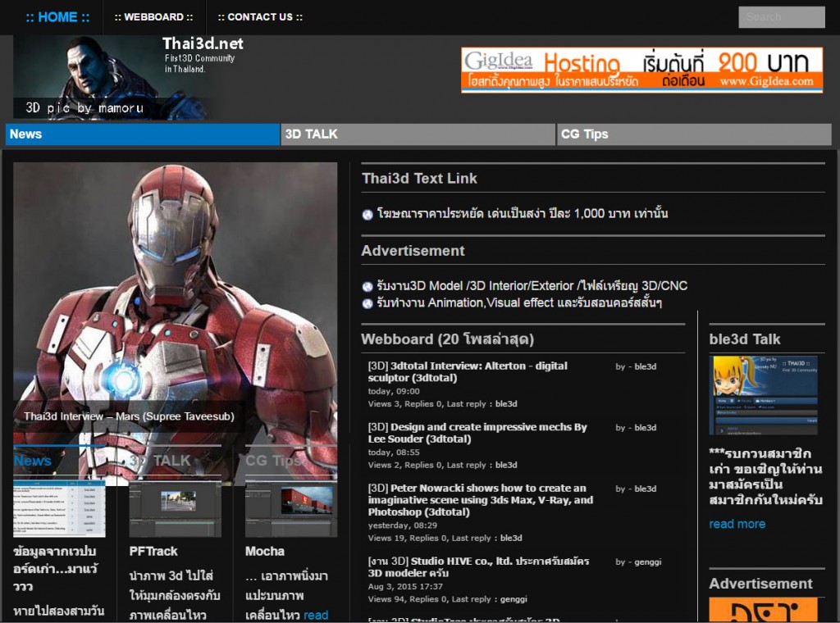Open ข้อมูลจากเวปบอร์ดเก่า news article title
Image resolution: width=840 pixels, height=623 pixels.
coord(55,568)
